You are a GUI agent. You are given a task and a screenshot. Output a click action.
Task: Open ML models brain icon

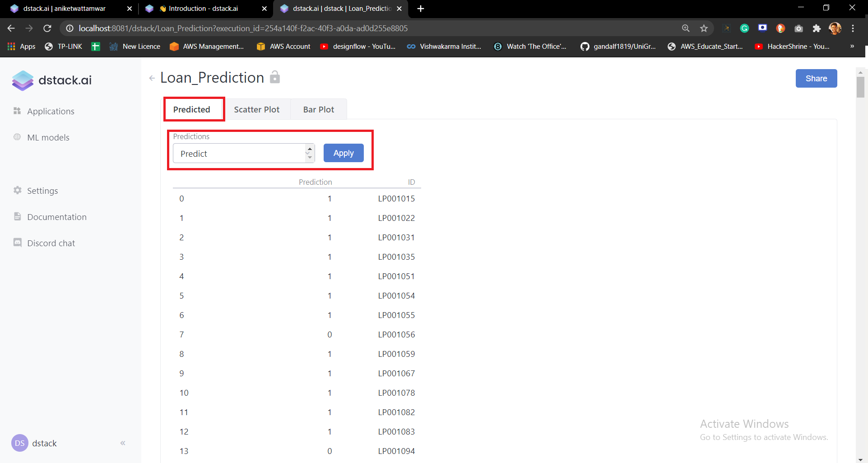point(17,137)
